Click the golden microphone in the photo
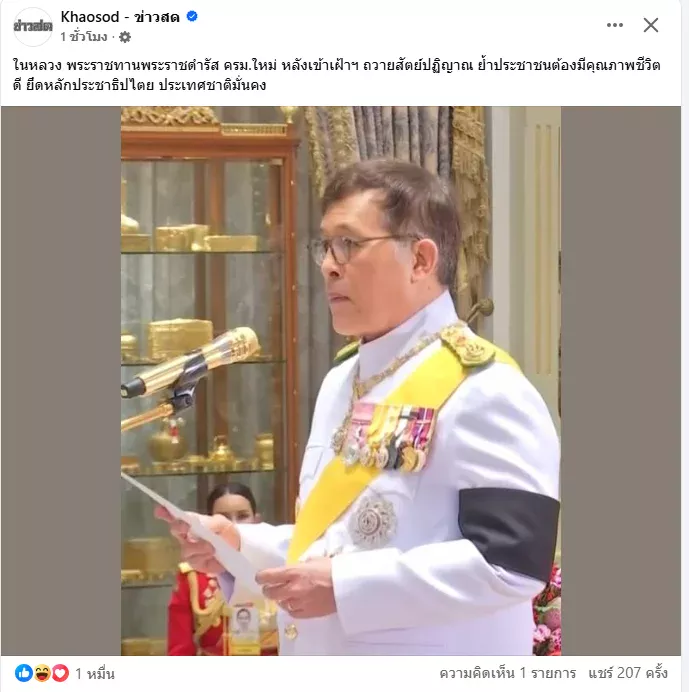The height and width of the screenshot is (692, 689). 191,363
